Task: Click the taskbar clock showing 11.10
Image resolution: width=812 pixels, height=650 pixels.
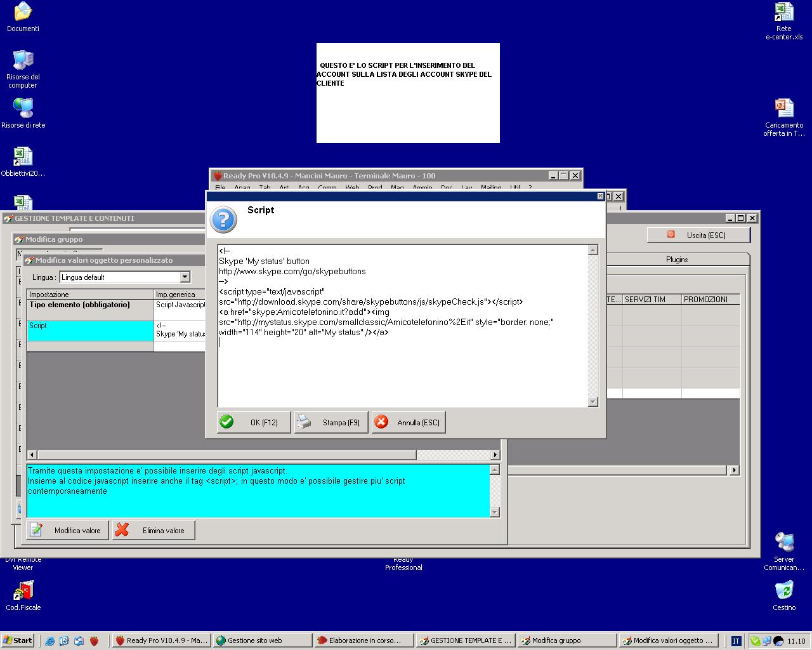Action: [796, 641]
